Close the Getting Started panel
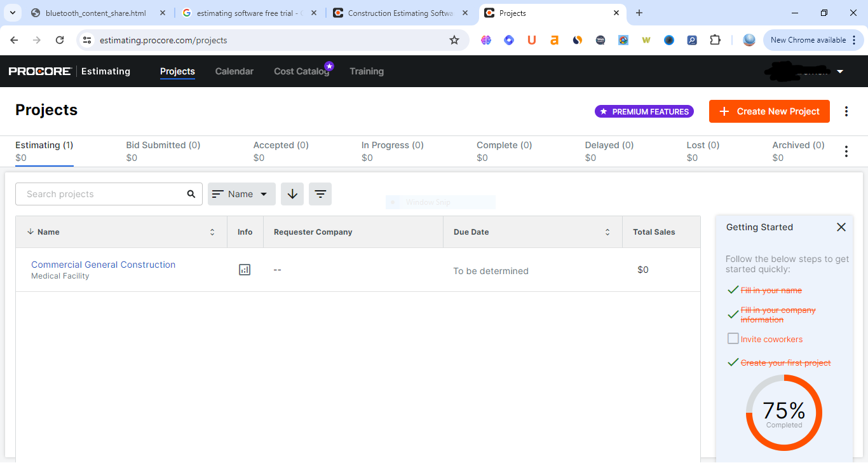 tap(841, 227)
